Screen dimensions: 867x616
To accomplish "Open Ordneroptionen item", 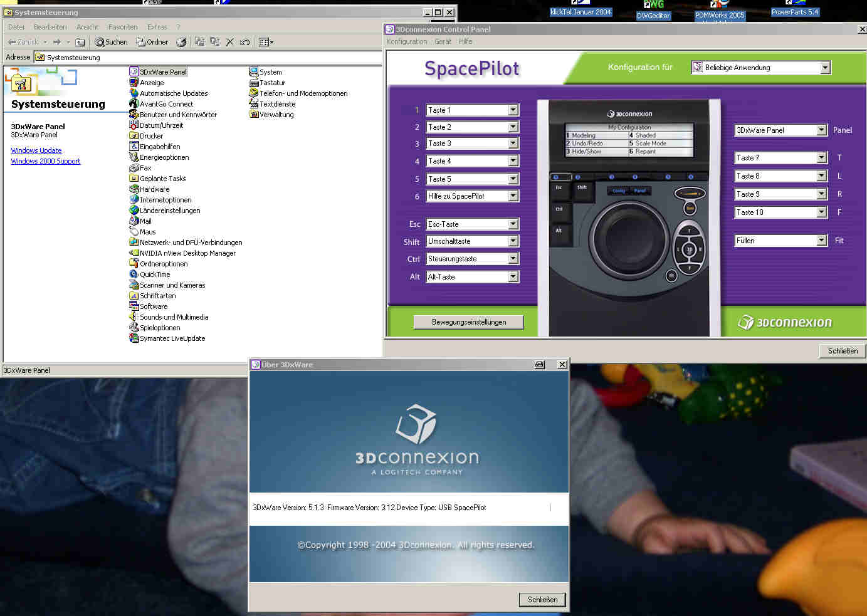I will click(x=159, y=264).
